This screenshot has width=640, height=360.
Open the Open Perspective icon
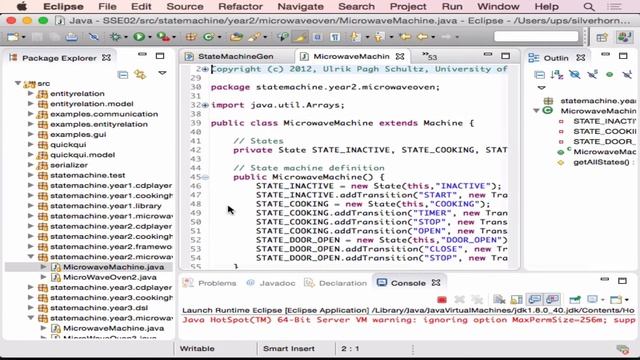click(602, 38)
